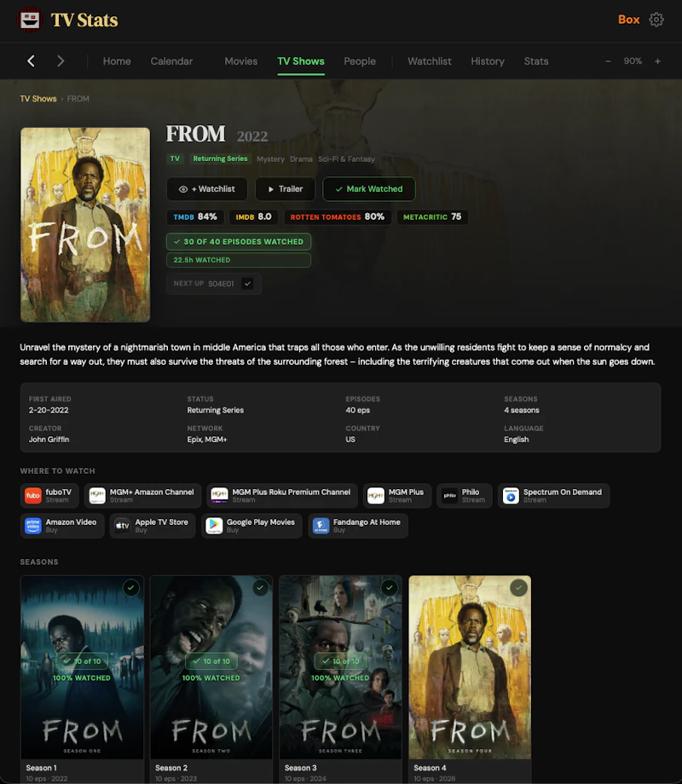Open the Stats tab

(536, 61)
